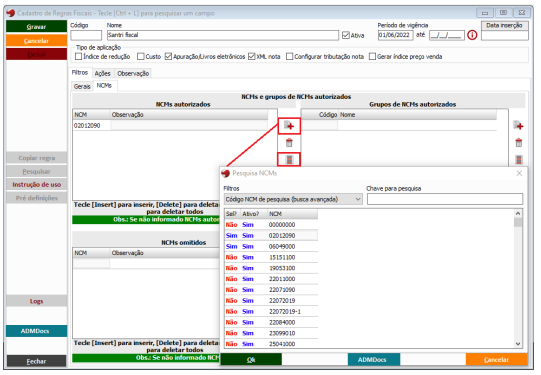Click delete-all icon for Grupos de NCMs autorizados
Image resolution: width=541 pixels, height=375 pixels.
pos(519,159)
